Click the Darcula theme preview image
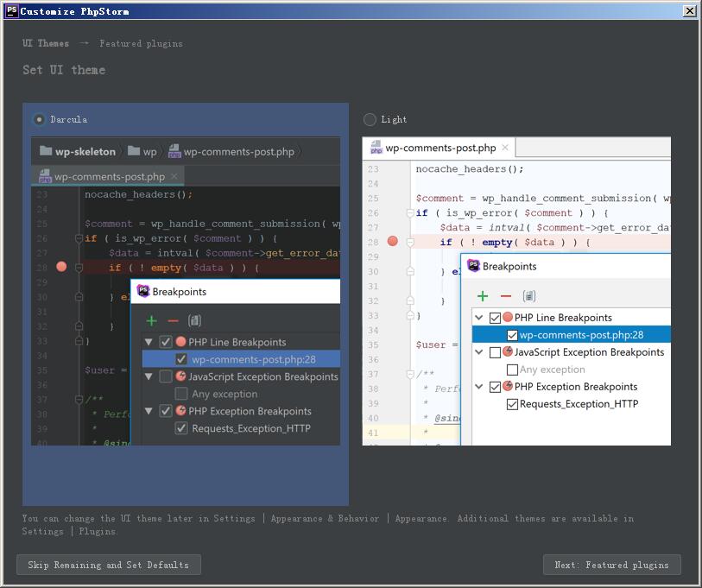Viewport: 702px width, 588px height. point(186,291)
